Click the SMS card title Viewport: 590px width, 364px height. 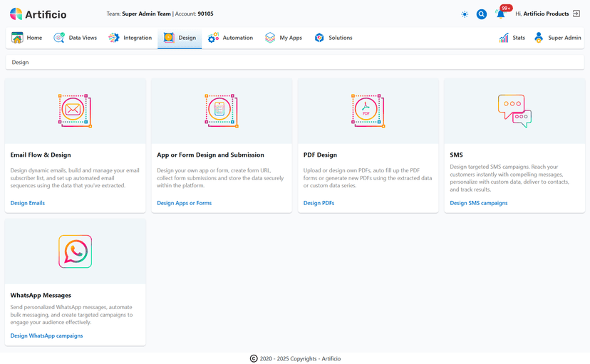point(457,155)
